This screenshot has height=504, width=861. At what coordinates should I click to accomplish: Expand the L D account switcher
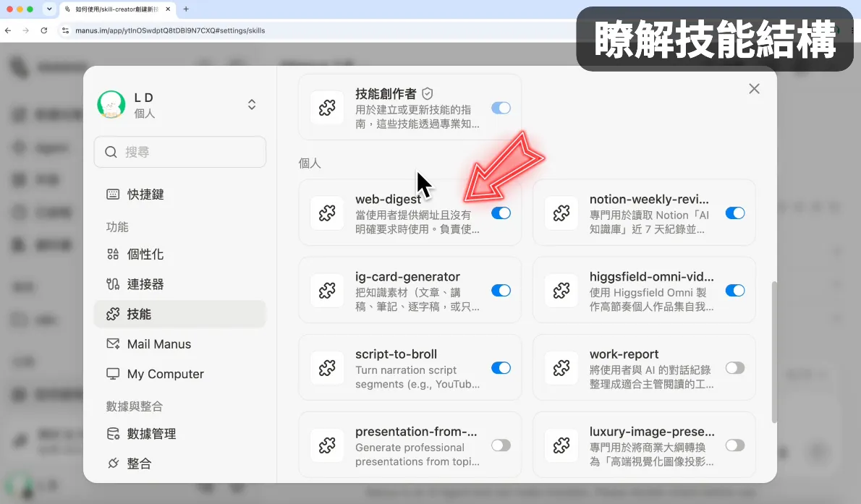252,104
